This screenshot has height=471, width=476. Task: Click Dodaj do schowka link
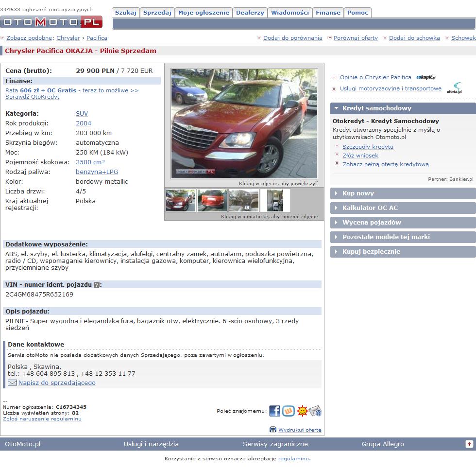(x=414, y=38)
